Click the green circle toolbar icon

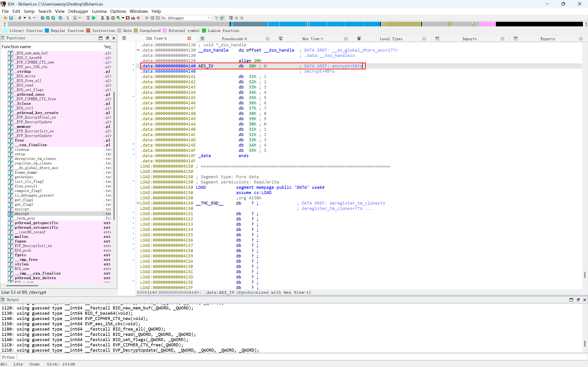(x=93, y=18)
